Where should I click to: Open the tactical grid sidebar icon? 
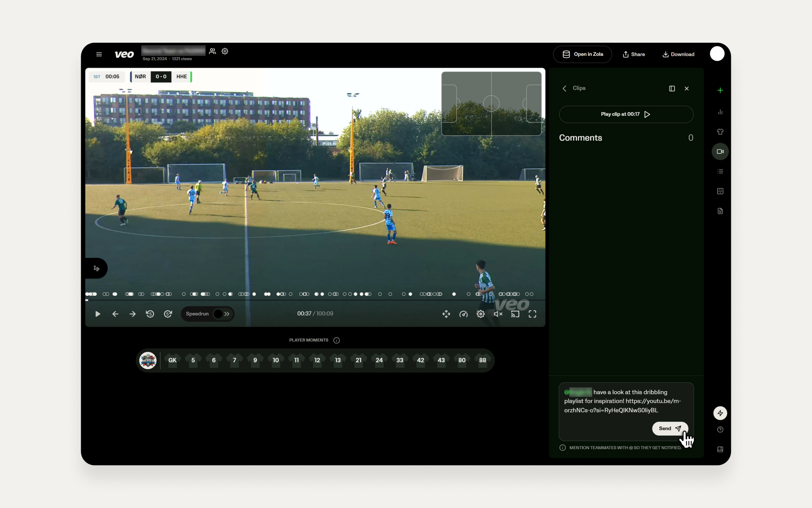tap(720, 191)
